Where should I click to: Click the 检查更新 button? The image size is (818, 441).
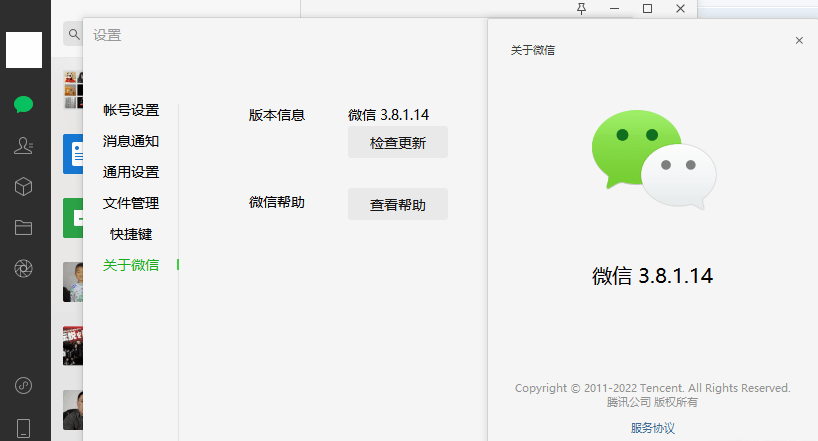point(398,142)
